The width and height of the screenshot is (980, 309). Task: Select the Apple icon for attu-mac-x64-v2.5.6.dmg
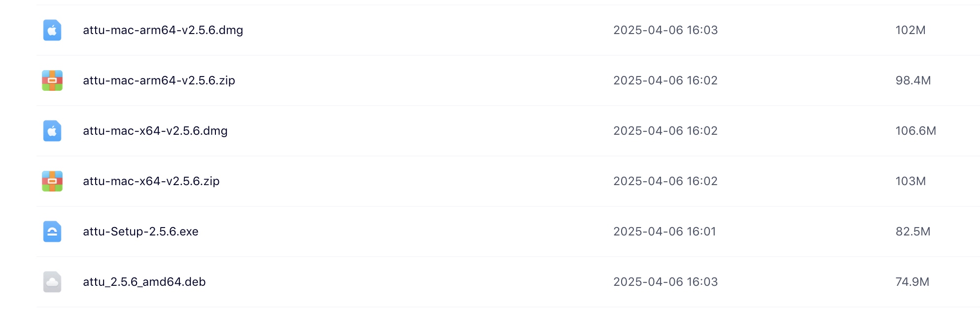tap(52, 131)
